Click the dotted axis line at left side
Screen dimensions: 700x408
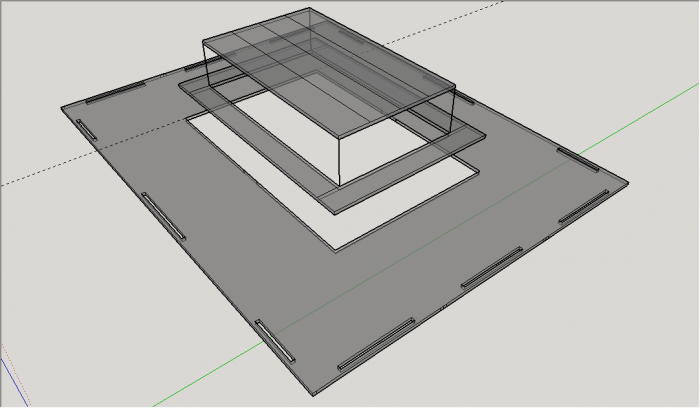(x=30, y=180)
